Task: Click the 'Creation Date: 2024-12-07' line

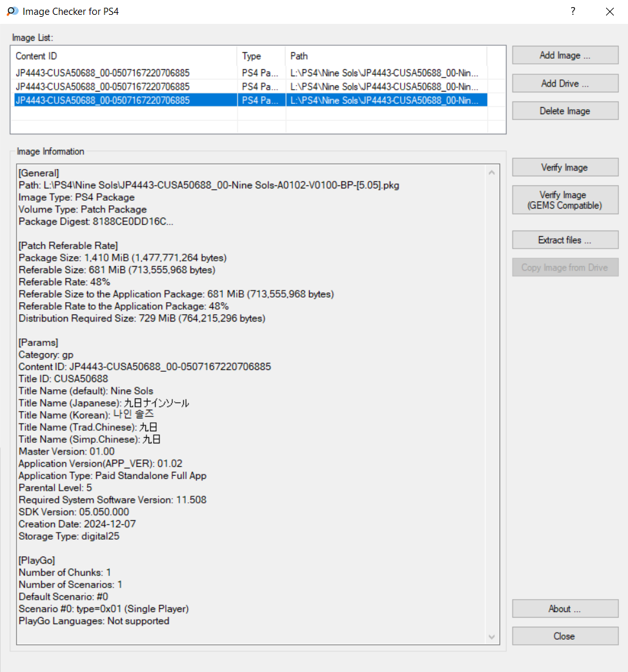Action: click(77, 524)
